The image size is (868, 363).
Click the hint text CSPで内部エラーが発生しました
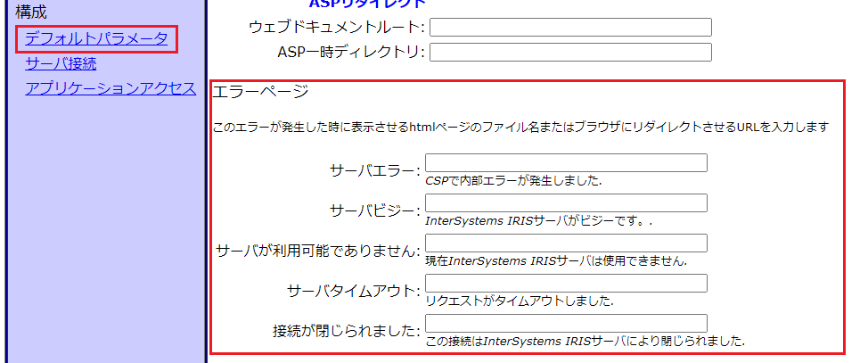tap(513, 180)
